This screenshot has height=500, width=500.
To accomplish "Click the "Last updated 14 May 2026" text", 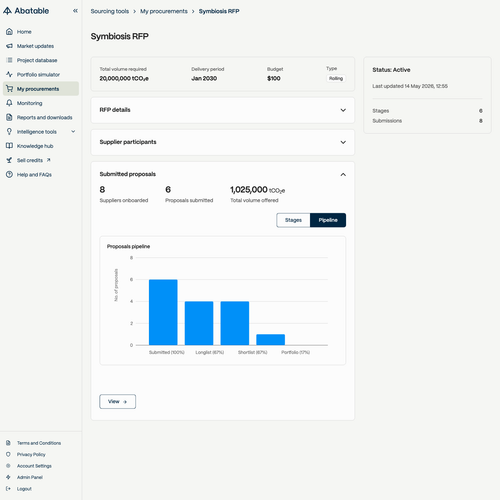I will 410,86.
